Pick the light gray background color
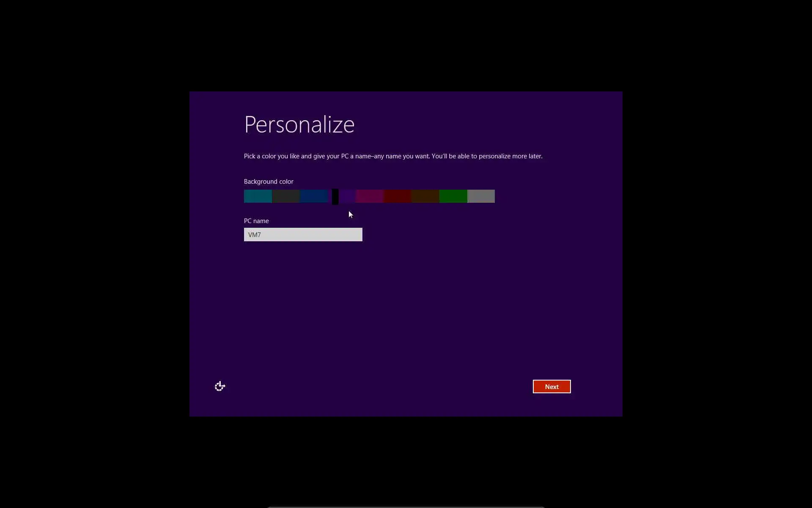Image resolution: width=812 pixels, height=508 pixels. pos(481,196)
